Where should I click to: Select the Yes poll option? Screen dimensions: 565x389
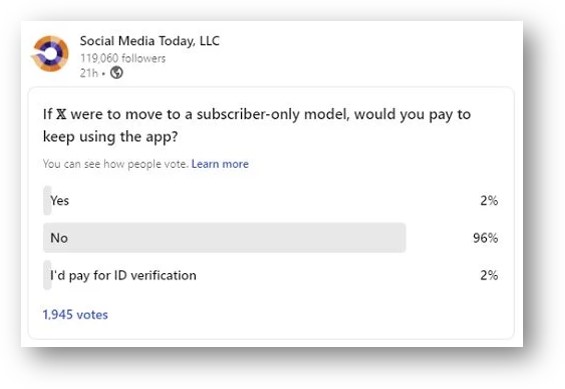click(x=271, y=200)
